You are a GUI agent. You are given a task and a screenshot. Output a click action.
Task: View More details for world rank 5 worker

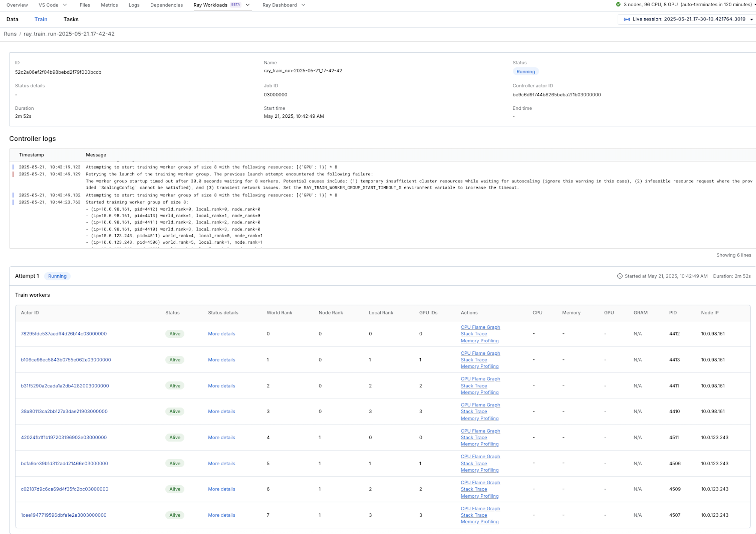pyautogui.click(x=221, y=463)
